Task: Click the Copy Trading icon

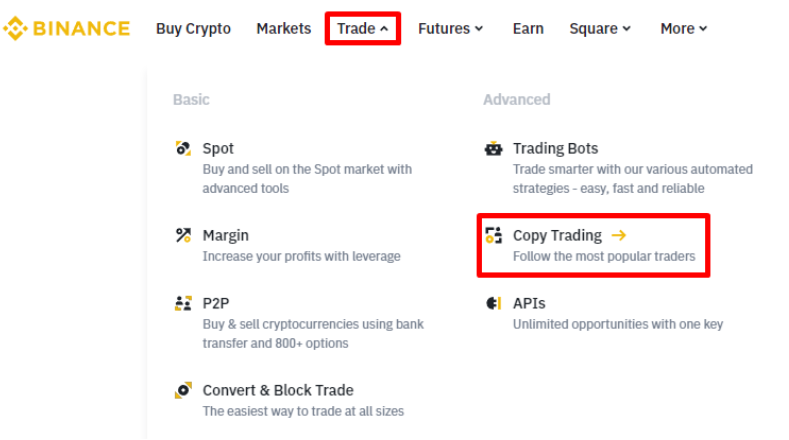Action: (493, 236)
